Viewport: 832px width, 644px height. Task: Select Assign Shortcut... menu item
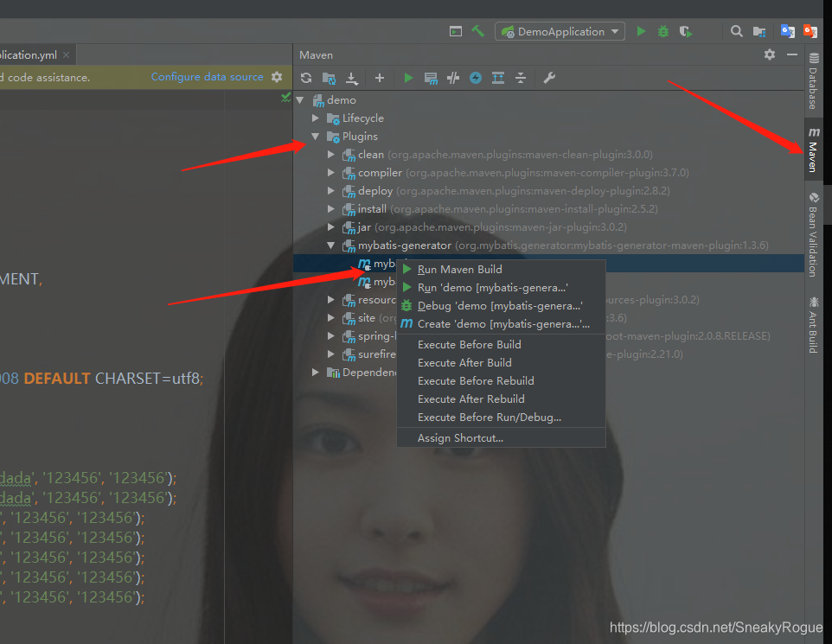[501, 438]
